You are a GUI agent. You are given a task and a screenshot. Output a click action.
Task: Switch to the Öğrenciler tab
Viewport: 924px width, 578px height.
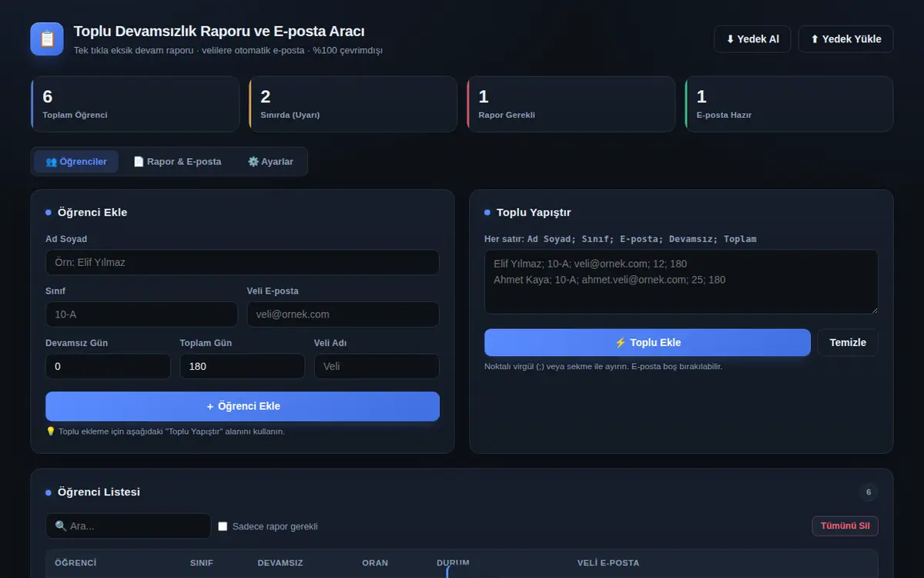pyautogui.click(x=76, y=162)
